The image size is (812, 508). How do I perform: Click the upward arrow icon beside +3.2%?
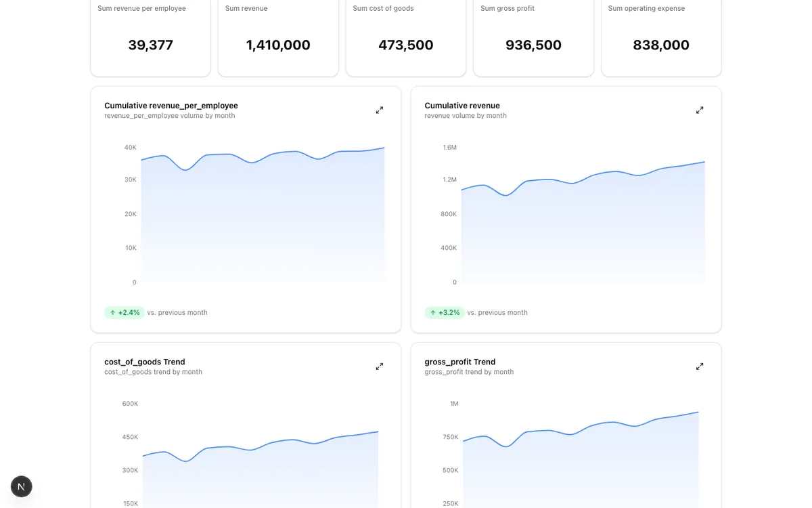[432, 312]
